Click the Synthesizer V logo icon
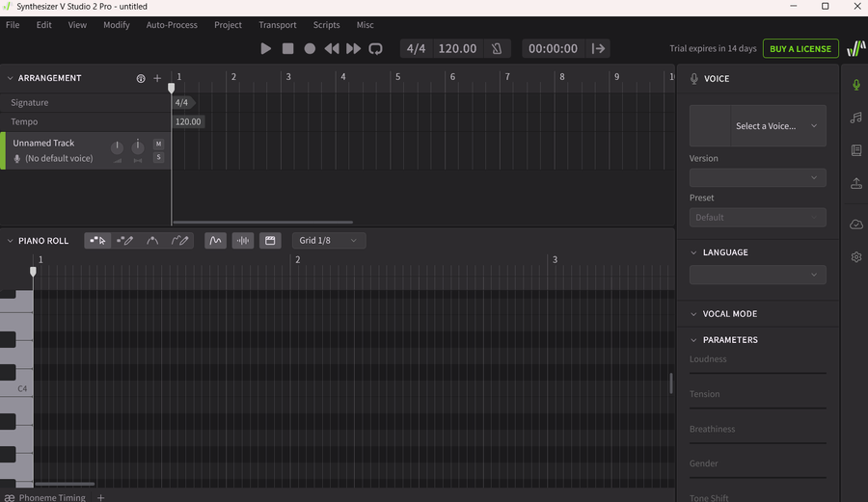This screenshot has width=868, height=502. 855,48
